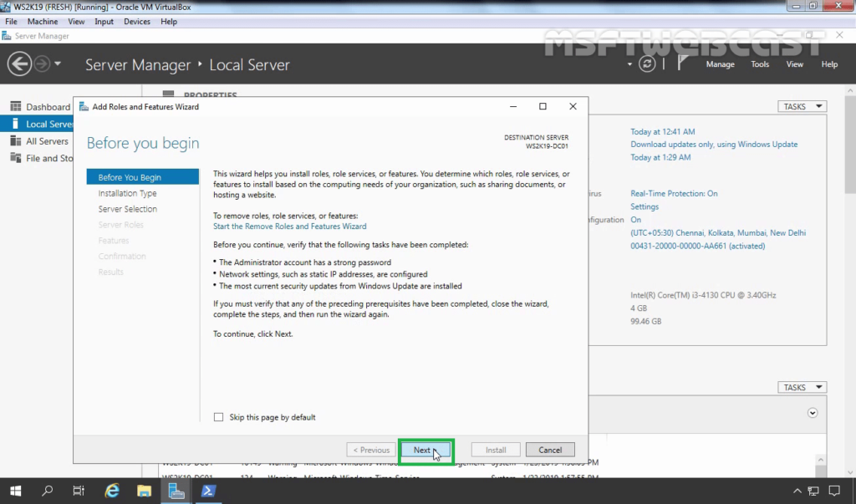This screenshot has height=504, width=856.
Task: Click Next in the wizard
Action: tap(425, 450)
